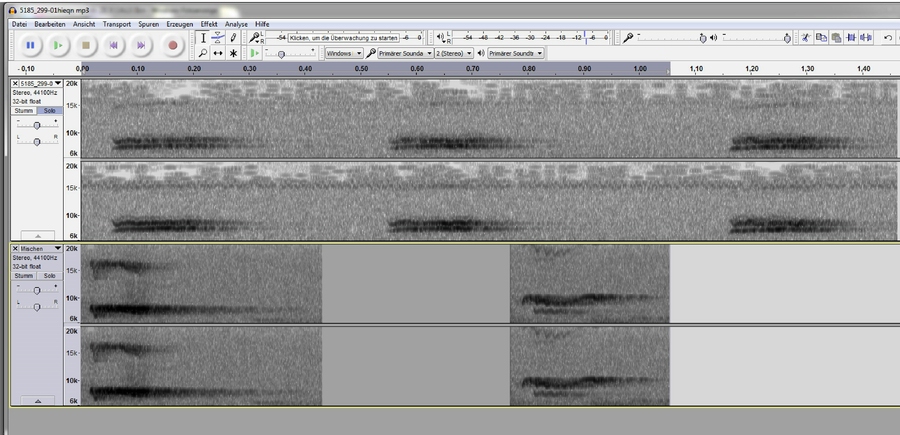900x435 pixels.
Task: Select the Envelope tool
Action: point(218,38)
